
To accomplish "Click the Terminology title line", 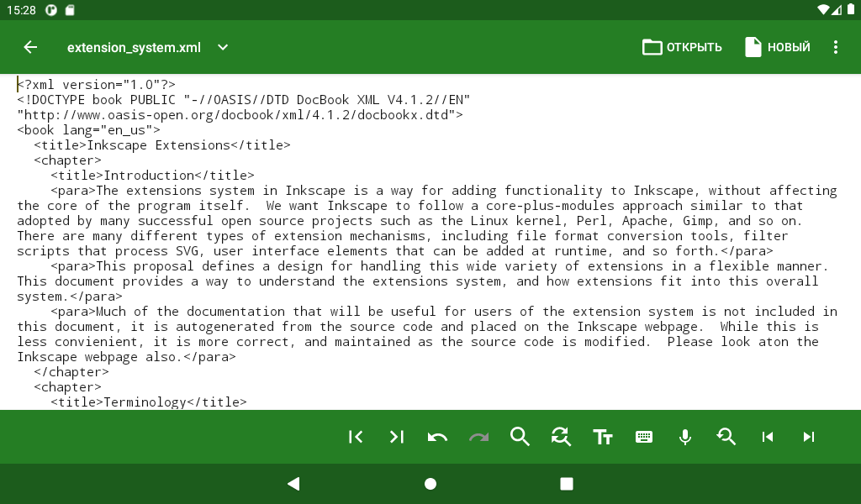I will pyautogui.click(x=149, y=402).
